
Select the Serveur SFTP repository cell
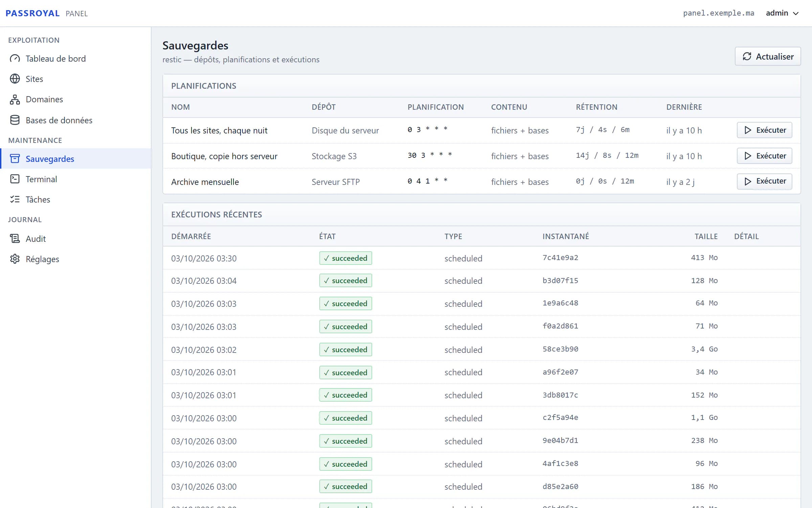click(x=336, y=182)
